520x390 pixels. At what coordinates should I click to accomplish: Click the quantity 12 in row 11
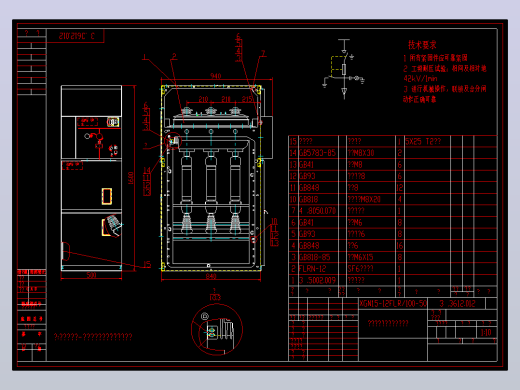pos(400,188)
